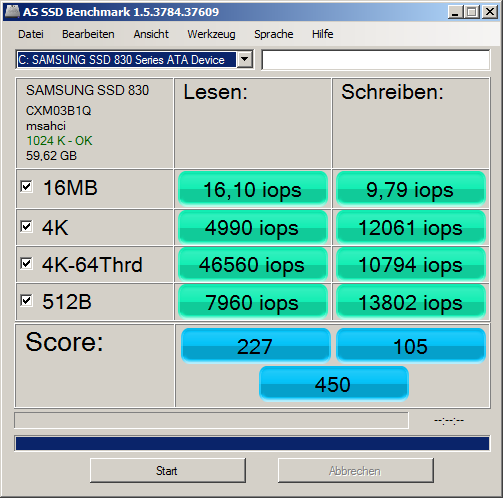This screenshot has height=498, width=503.
Task: Click the AS SSD Benchmark title bar icon
Action: coord(12,12)
